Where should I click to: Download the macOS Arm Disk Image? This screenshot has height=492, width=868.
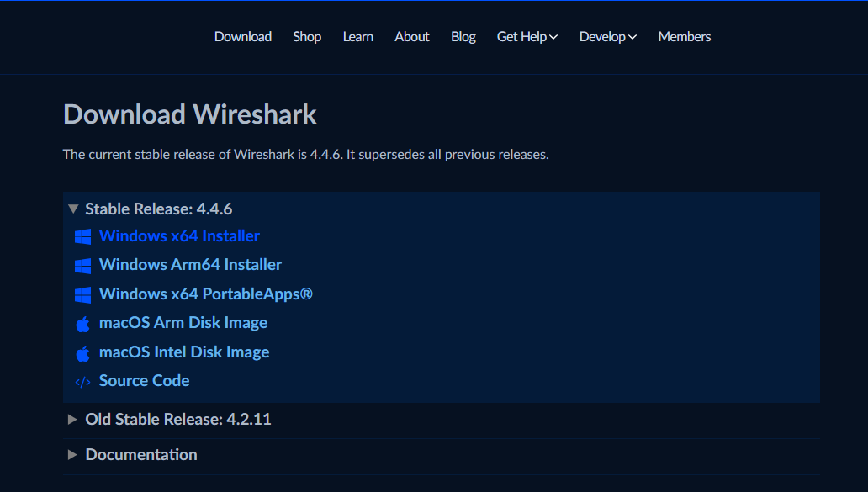point(183,323)
